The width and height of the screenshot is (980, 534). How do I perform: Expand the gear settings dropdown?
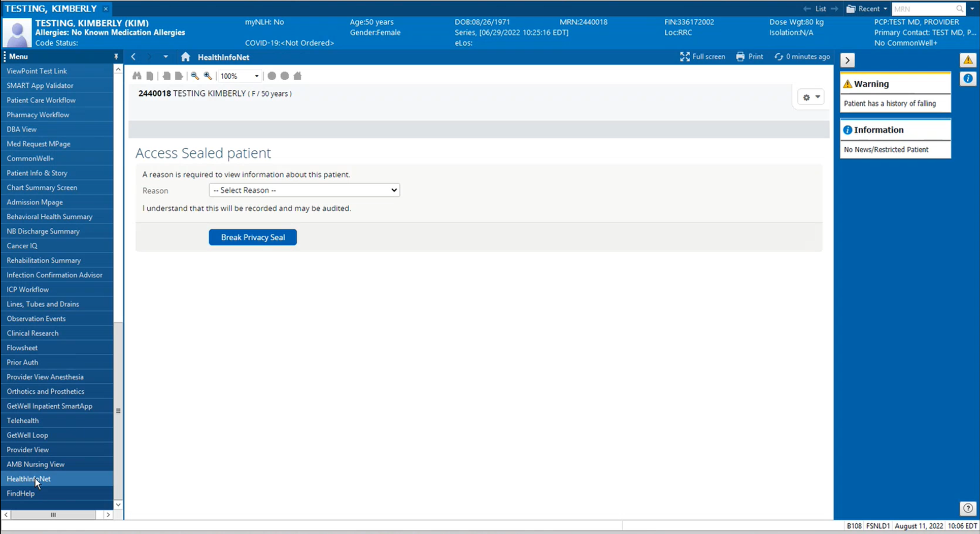811,97
